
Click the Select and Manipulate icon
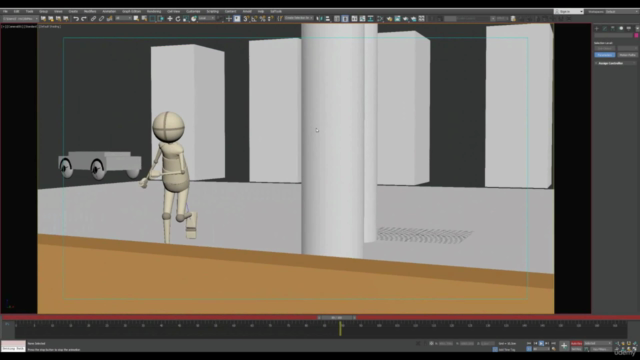pyautogui.click(x=229, y=19)
